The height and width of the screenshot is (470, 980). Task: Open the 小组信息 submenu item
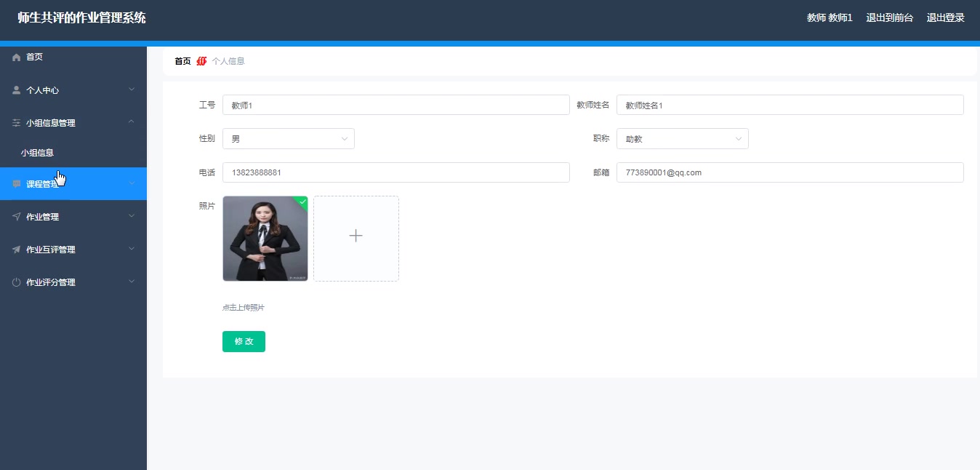(x=37, y=153)
